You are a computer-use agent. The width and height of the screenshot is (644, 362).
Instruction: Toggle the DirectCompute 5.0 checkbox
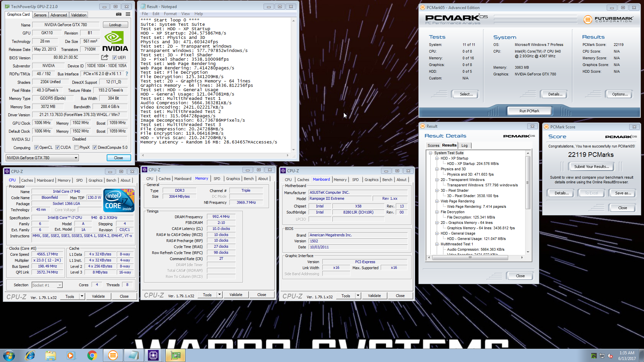coord(95,147)
